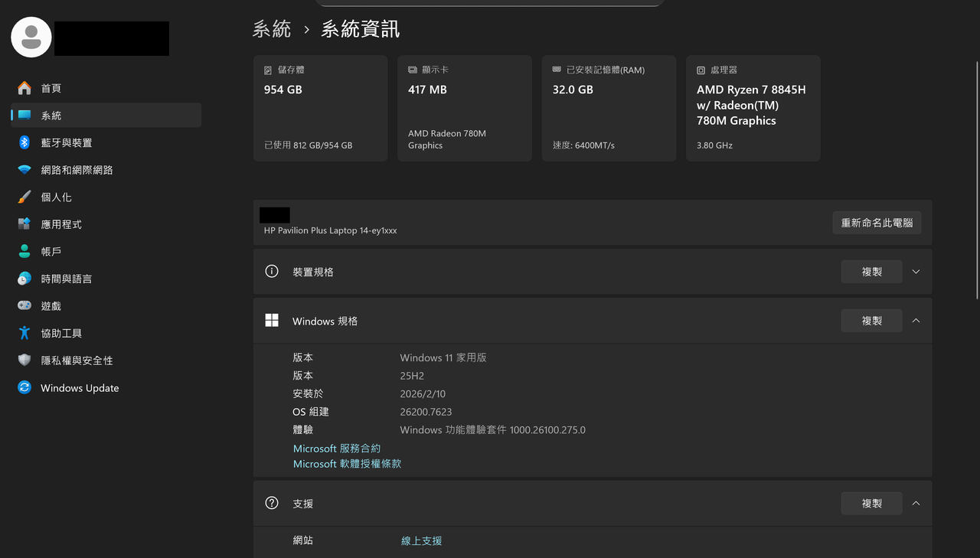Click the OS build value 26200.7623
Image resolution: width=980 pixels, height=558 pixels.
click(x=426, y=412)
